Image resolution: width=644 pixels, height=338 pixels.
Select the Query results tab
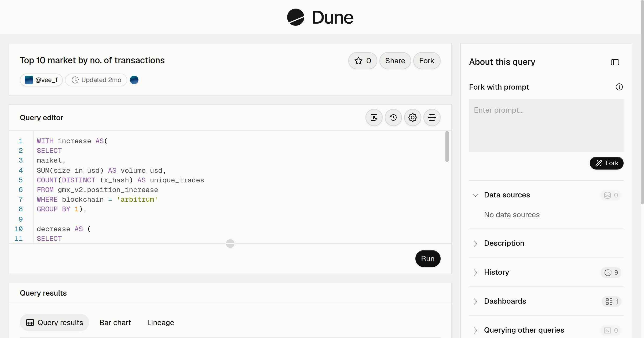click(54, 322)
